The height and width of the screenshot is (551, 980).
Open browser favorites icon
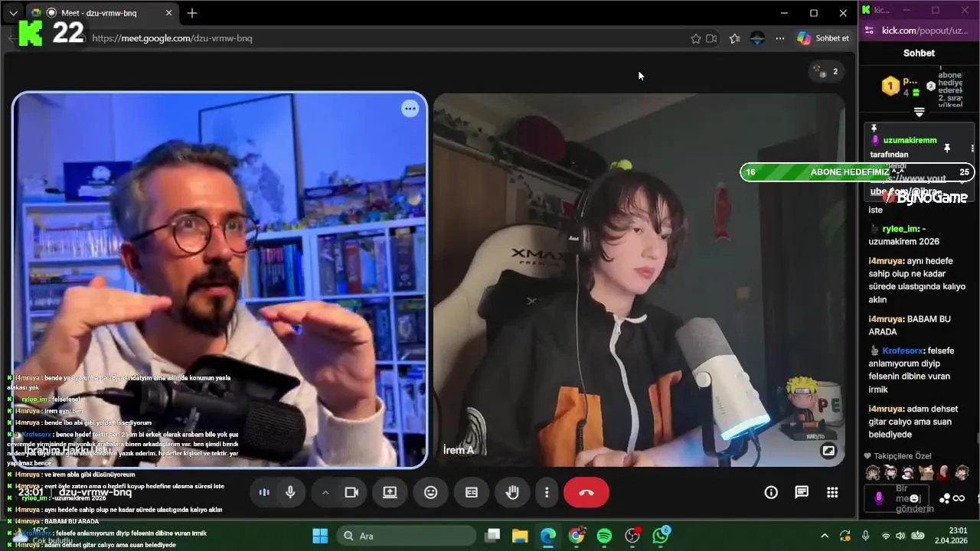pyautogui.click(x=735, y=38)
